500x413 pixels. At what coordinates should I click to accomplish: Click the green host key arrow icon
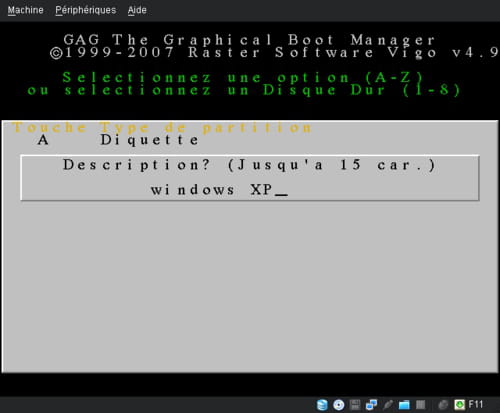[x=459, y=405]
